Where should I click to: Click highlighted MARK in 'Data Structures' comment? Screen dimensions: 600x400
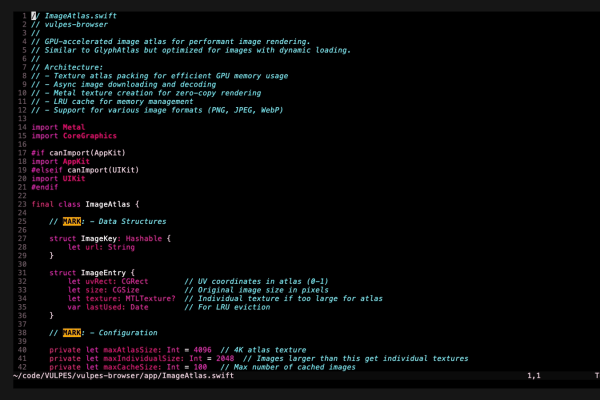click(72, 221)
